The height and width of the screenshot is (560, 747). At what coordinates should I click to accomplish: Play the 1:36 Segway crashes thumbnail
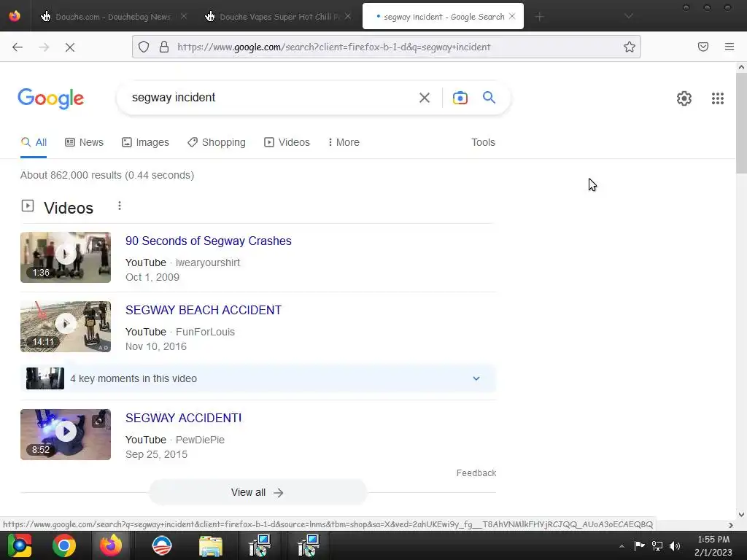coord(66,257)
